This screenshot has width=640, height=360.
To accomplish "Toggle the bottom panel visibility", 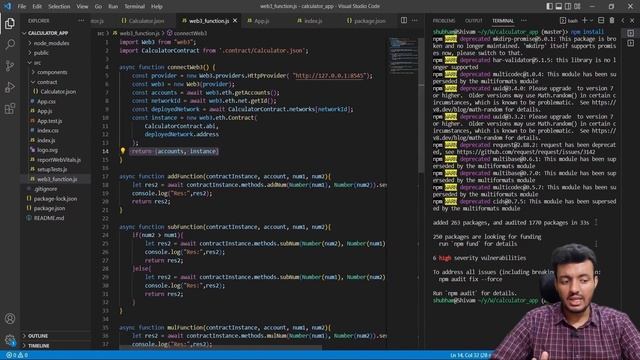I will [x=559, y=6].
